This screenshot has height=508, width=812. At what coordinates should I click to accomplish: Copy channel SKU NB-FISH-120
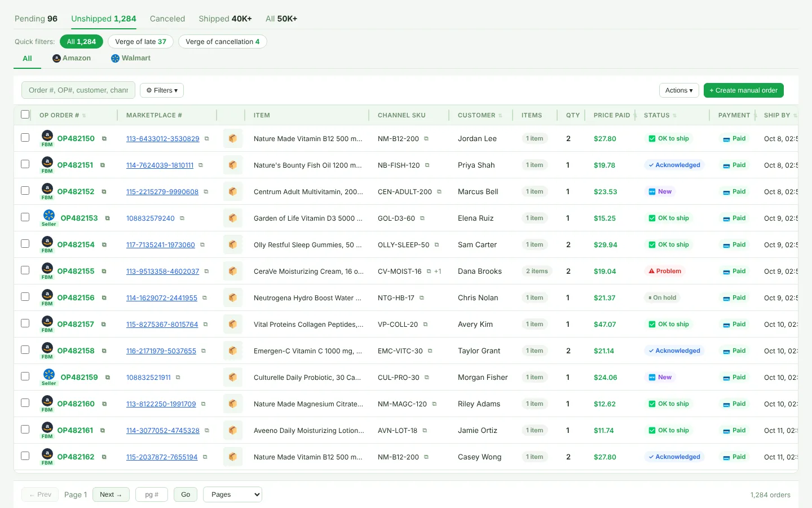tap(427, 165)
